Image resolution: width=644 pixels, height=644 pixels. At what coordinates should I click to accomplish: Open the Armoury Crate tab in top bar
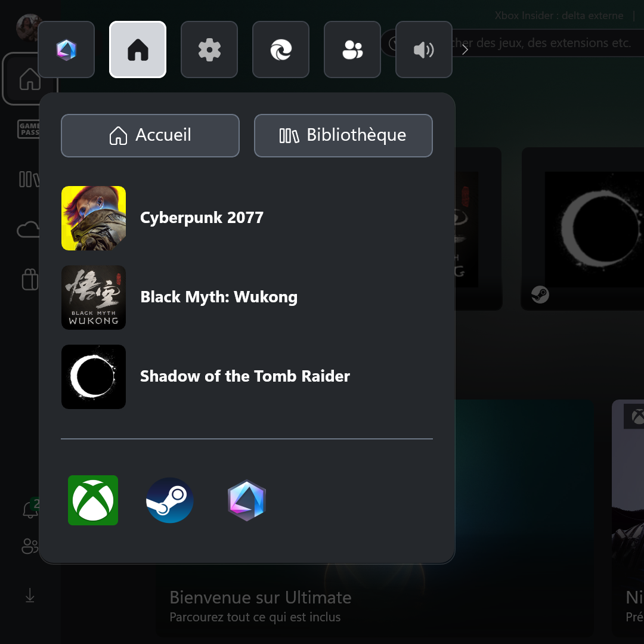pyautogui.click(x=66, y=50)
